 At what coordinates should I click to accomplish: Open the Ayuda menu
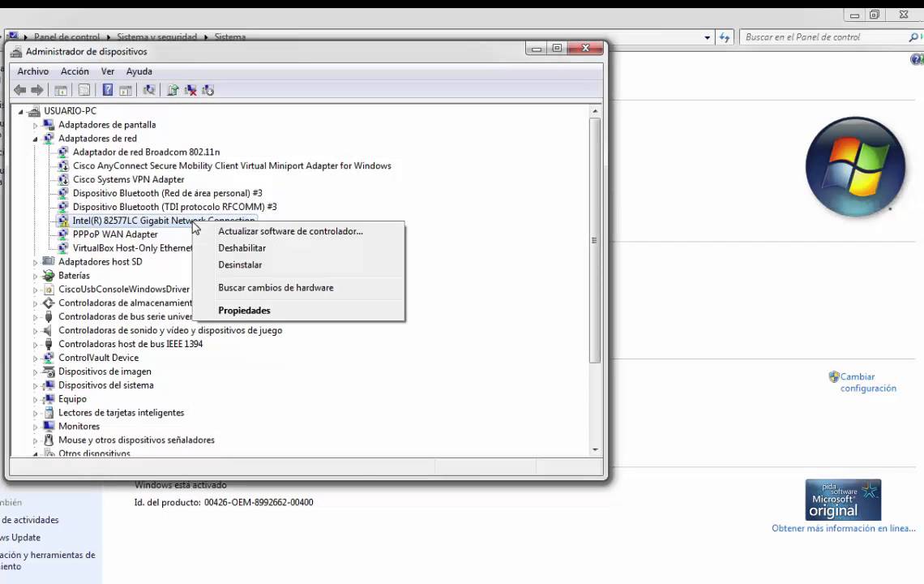coord(139,71)
